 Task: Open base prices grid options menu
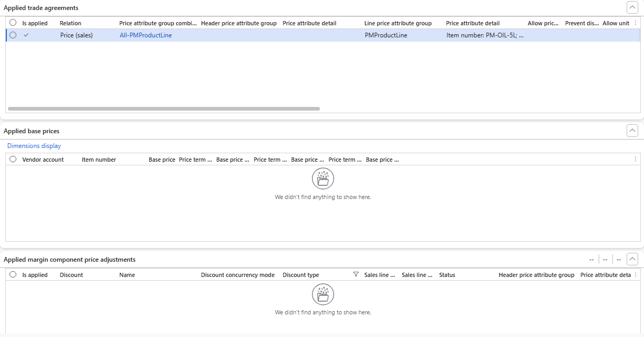pyautogui.click(x=635, y=160)
